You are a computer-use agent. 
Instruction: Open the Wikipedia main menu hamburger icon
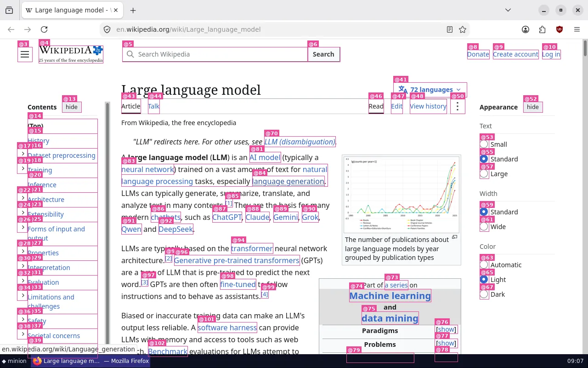pyautogui.click(x=25, y=54)
